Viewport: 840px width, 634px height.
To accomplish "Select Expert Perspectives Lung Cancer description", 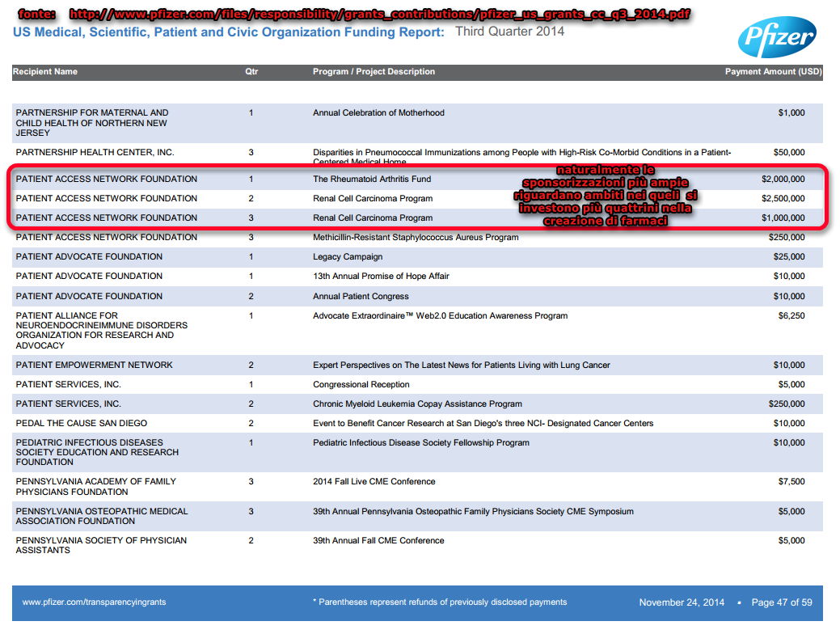I will 462,365.
